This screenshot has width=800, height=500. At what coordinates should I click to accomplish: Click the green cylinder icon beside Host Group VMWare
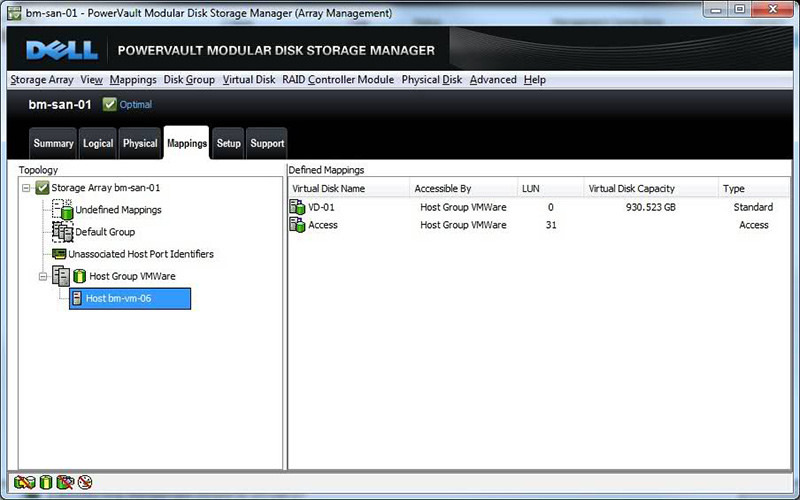(x=79, y=277)
